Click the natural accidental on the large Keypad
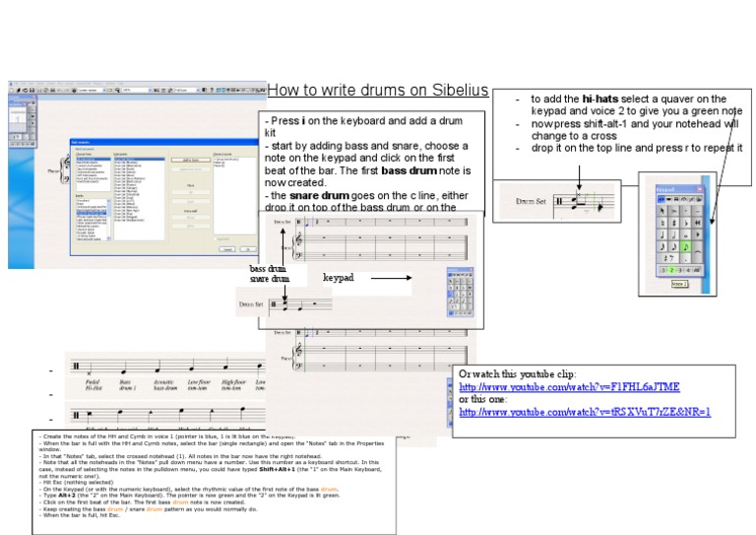 click(x=662, y=223)
